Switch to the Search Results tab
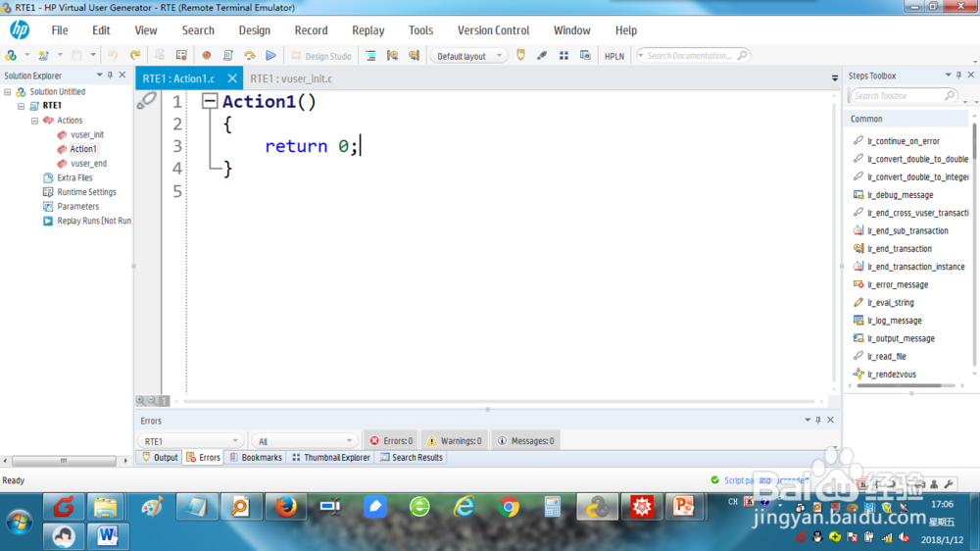Viewport: 980px width, 551px height. coord(412,458)
